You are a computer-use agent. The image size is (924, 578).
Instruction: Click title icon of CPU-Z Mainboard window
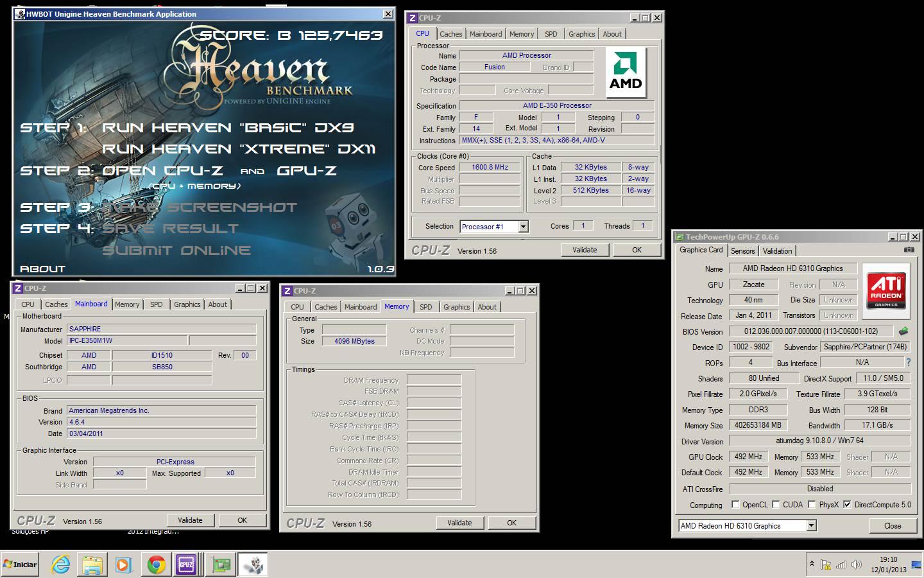(18, 288)
